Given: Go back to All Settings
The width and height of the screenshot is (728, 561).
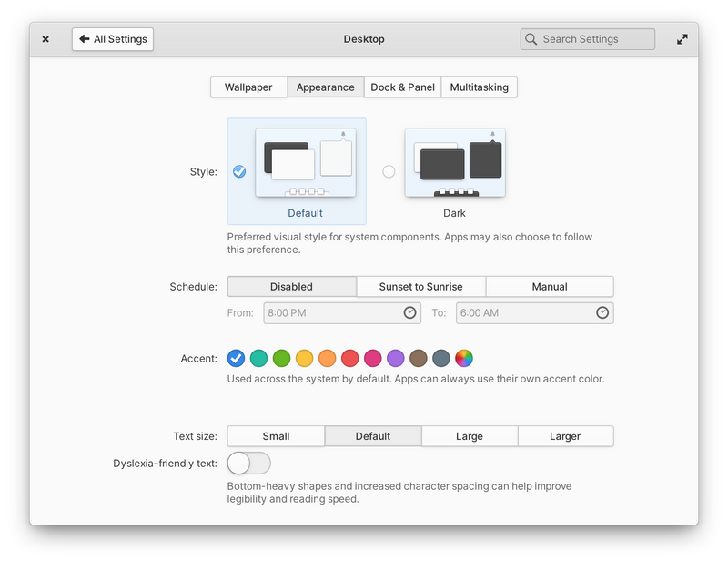Looking at the screenshot, I should pyautogui.click(x=113, y=39).
